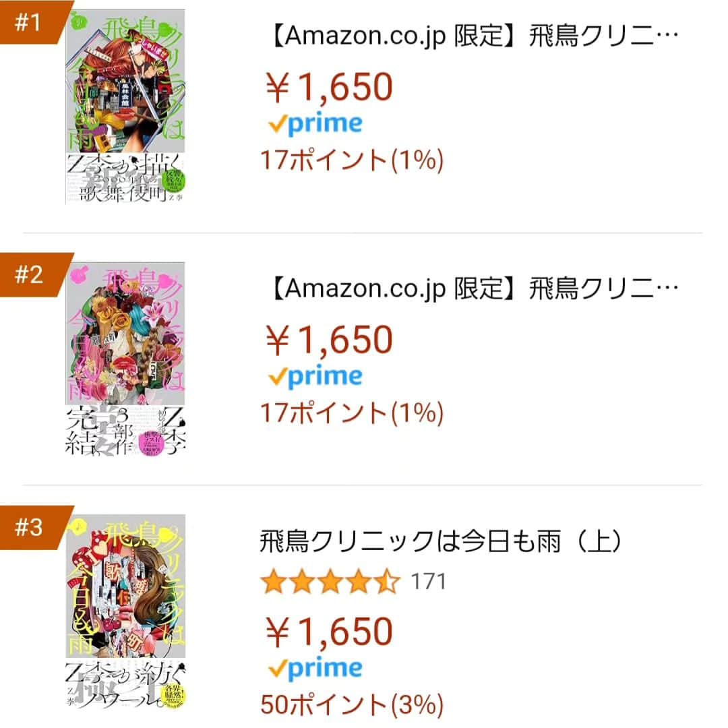728x728 pixels.
Task: Click 17ポイント(1%) under the first item
Action: coord(352,160)
